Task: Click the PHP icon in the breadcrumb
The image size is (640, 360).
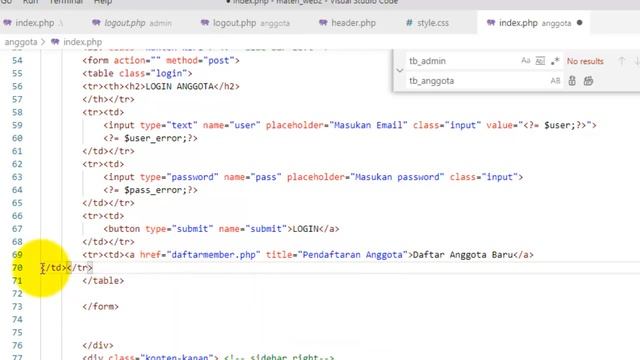Action: [55, 42]
